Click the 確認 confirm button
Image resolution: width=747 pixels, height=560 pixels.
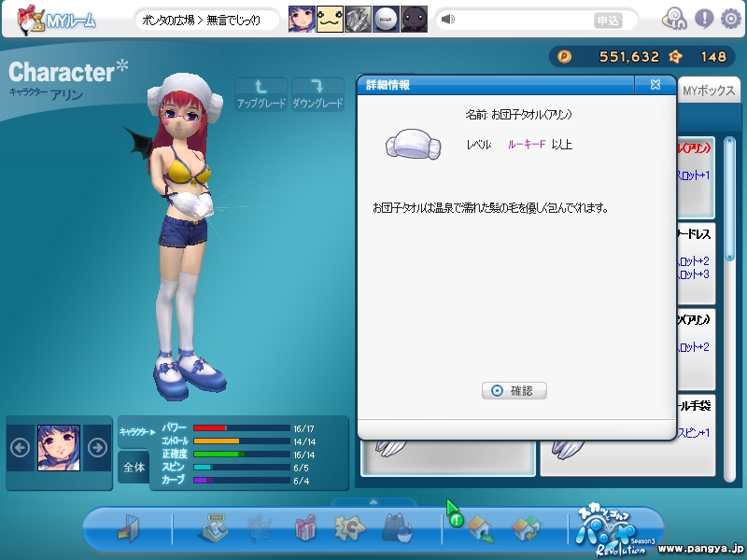(514, 390)
